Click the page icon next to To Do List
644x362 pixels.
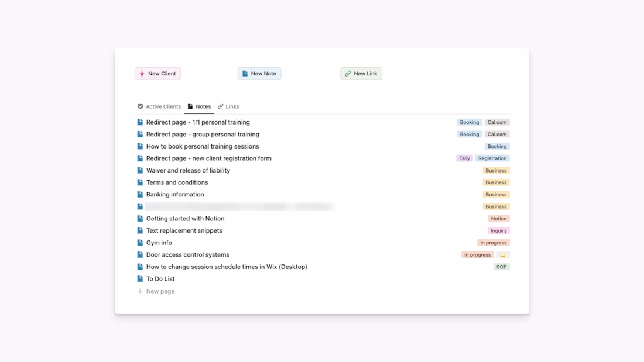tap(140, 279)
